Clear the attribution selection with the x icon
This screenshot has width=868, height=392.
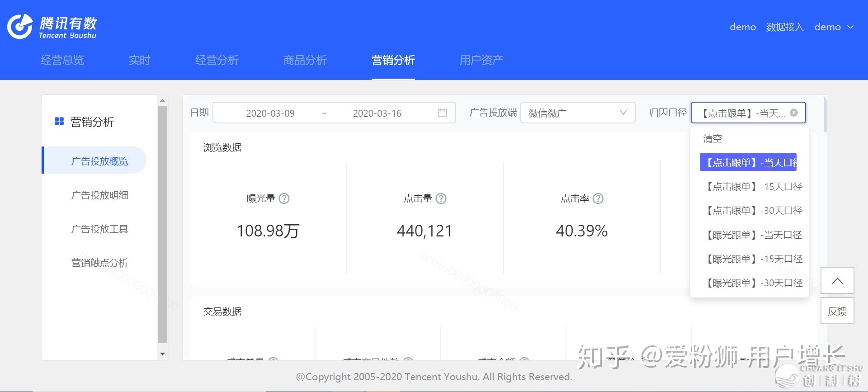(794, 113)
